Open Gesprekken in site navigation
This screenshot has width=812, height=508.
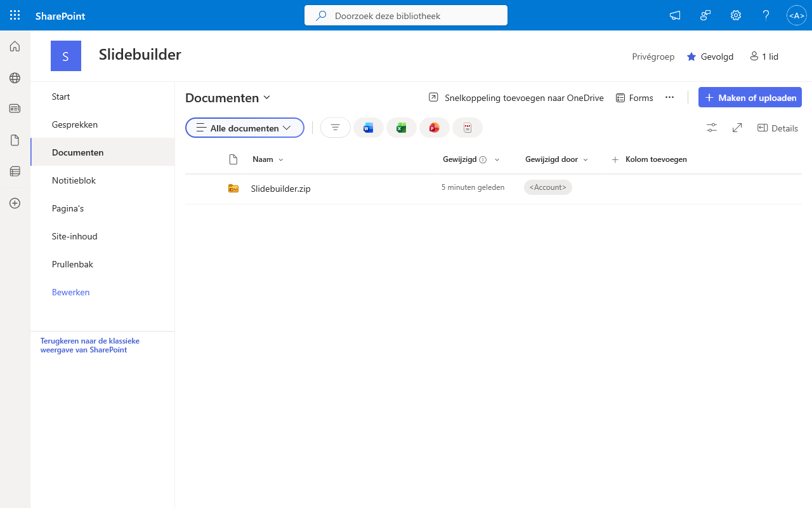tap(103, 124)
